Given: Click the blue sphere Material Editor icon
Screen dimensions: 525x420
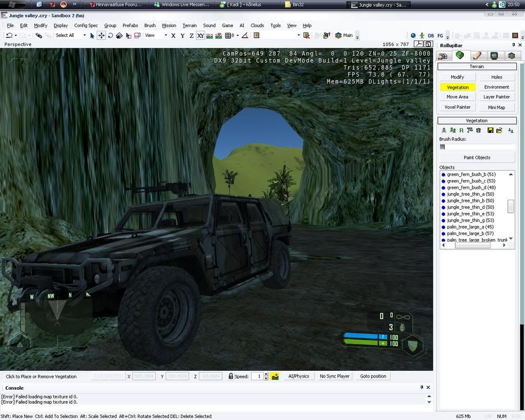Looking at the screenshot, I should tap(413, 35).
